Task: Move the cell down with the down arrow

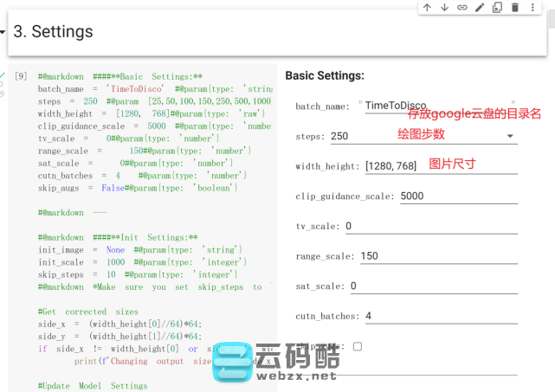Action: click(x=444, y=8)
